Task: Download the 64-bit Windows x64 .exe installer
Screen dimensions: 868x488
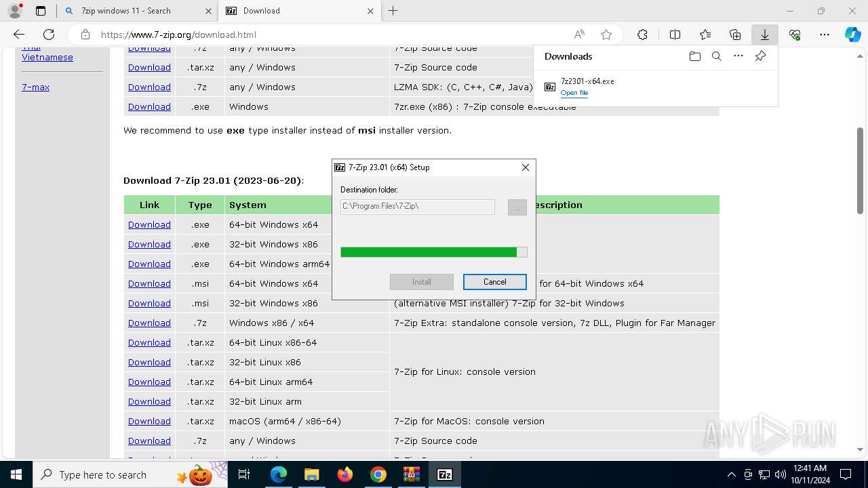Action: click(149, 224)
